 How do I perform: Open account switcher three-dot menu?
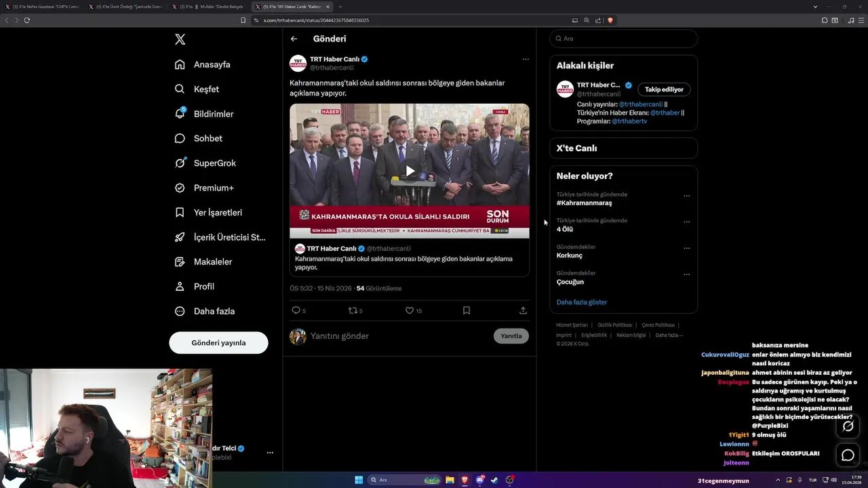[x=270, y=452]
